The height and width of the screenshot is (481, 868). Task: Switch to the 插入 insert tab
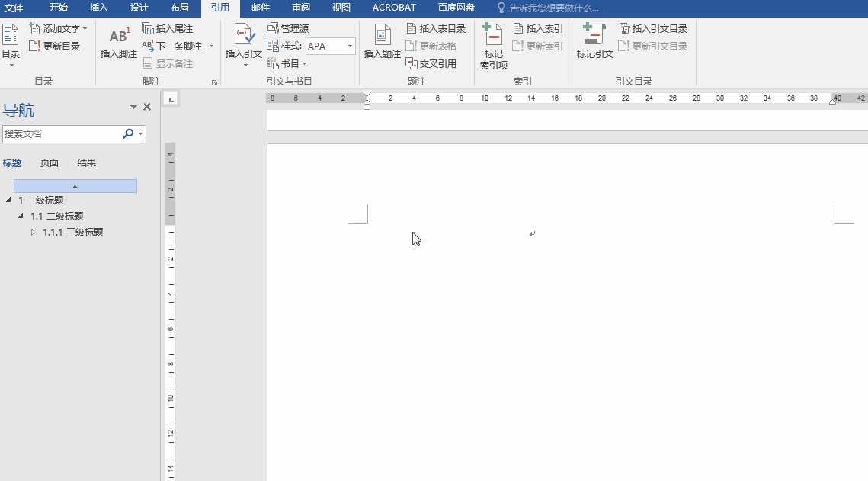[98, 8]
